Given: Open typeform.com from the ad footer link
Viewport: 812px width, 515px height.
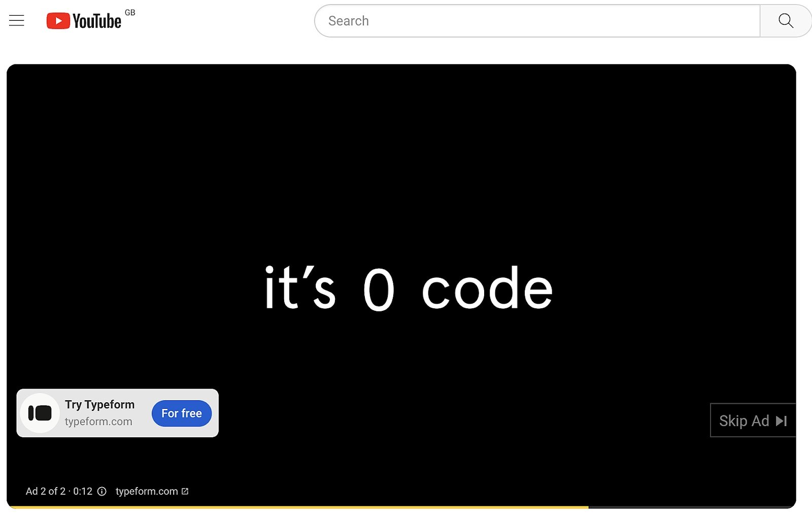Looking at the screenshot, I should pos(148,491).
